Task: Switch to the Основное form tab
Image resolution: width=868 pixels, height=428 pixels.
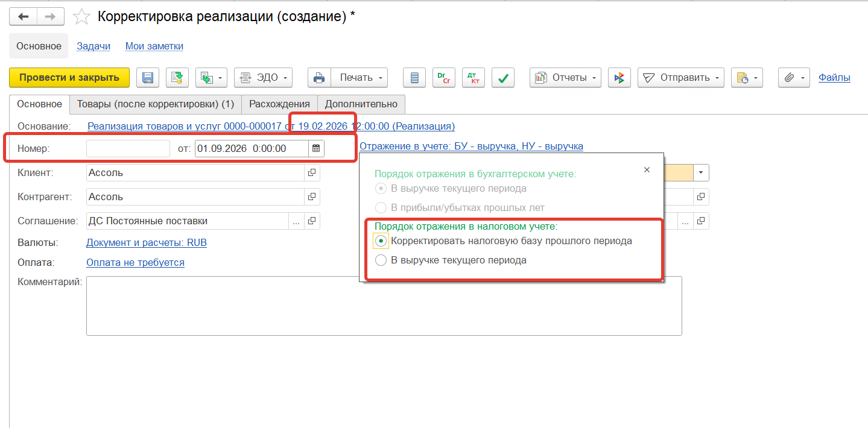Action: click(39, 104)
